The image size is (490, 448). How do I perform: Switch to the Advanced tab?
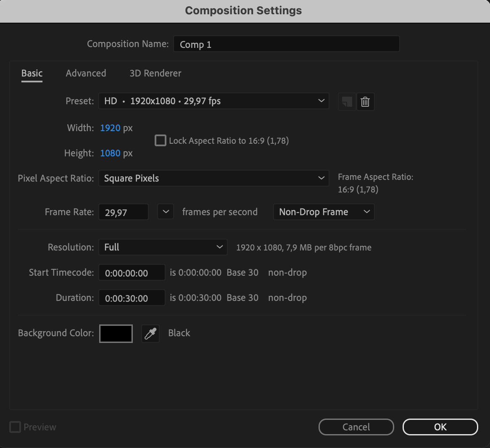pyautogui.click(x=86, y=73)
